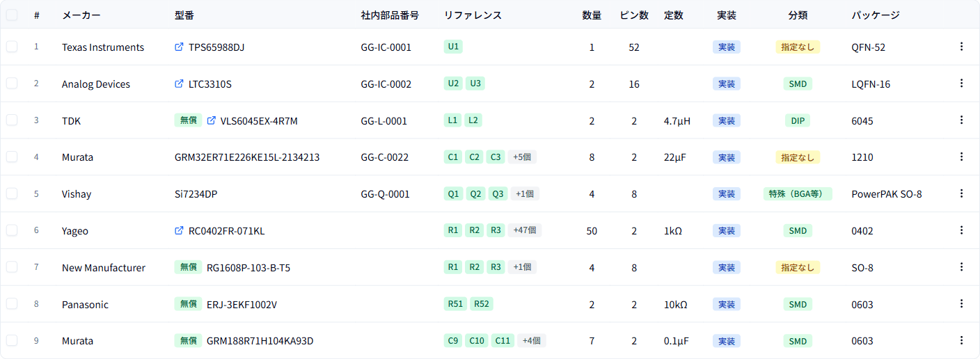The height and width of the screenshot is (359, 980).
Task: Open three-dot menu for Vishay row
Action: tap(961, 193)
